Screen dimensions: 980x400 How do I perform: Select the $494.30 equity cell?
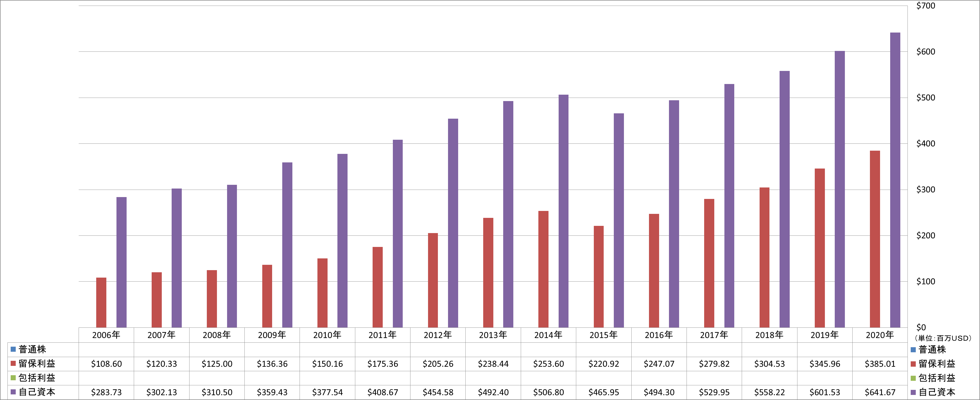659,392
